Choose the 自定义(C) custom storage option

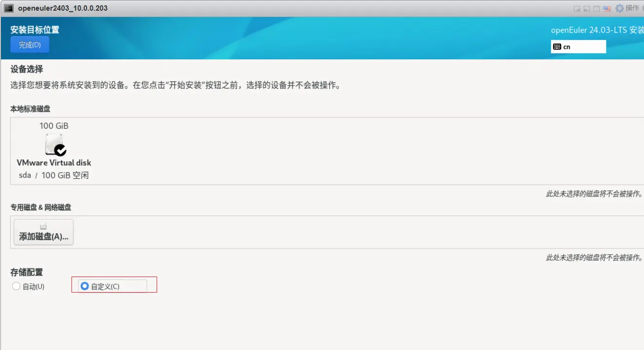(85, 286)
